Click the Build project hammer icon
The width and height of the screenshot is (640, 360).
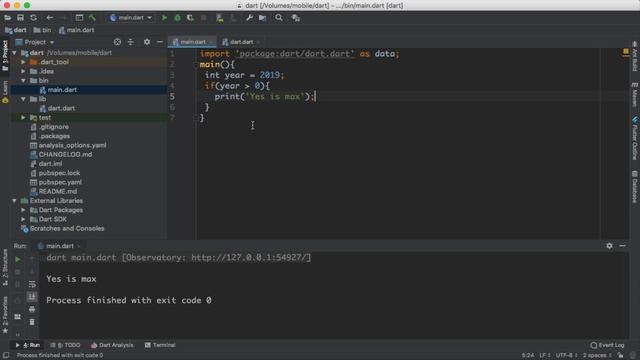click(92, 18)
